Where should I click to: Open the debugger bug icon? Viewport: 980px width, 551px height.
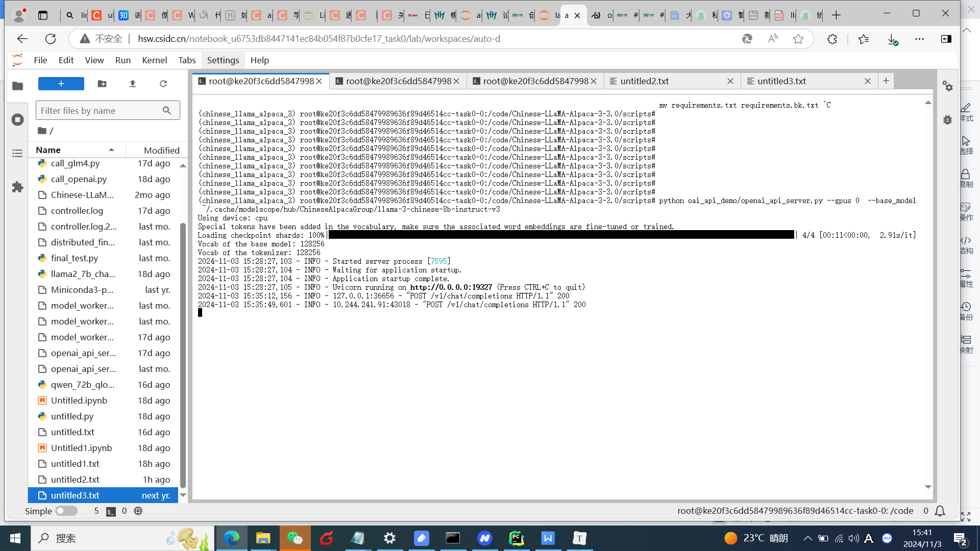tap(948, 120)
